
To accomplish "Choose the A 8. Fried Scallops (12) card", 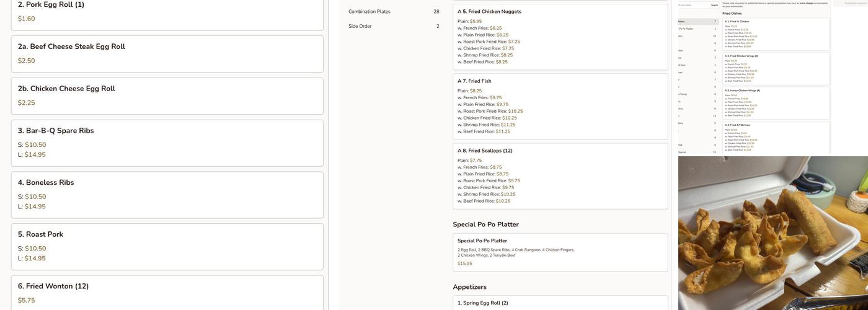I will click(560, 176).
